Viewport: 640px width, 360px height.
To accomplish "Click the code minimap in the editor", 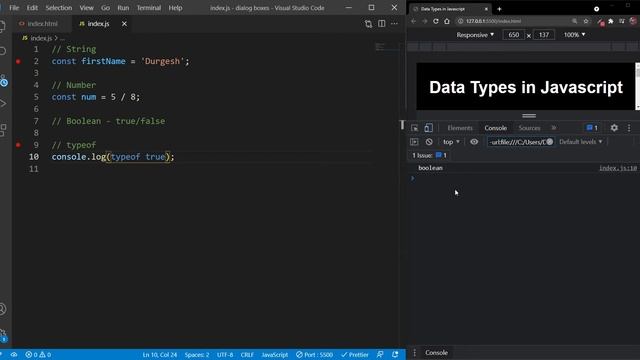I will 386,48.
